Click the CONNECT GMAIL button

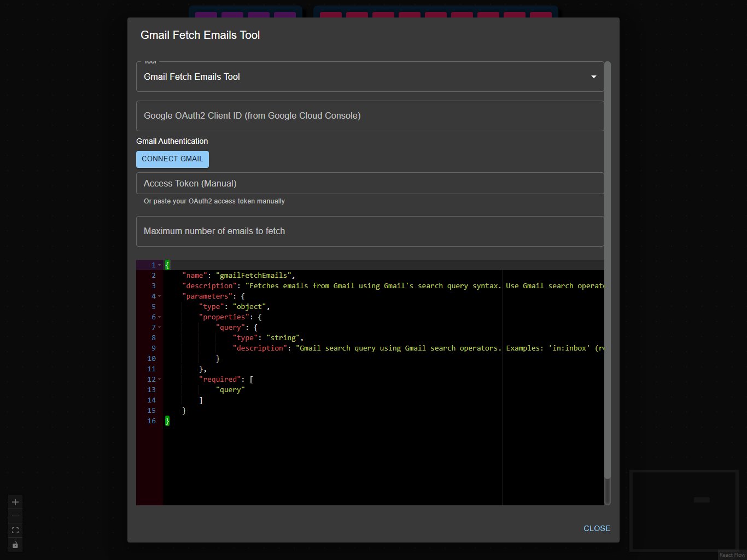click(172, 159)
